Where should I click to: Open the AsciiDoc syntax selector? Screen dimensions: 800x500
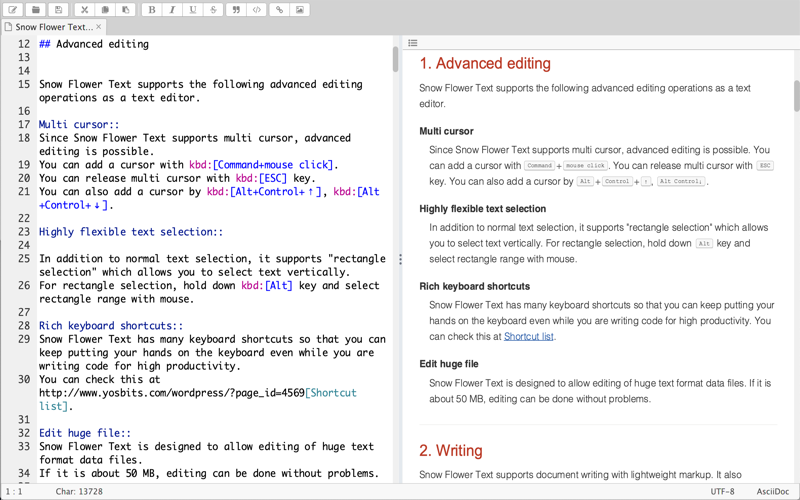pos(772,491)
